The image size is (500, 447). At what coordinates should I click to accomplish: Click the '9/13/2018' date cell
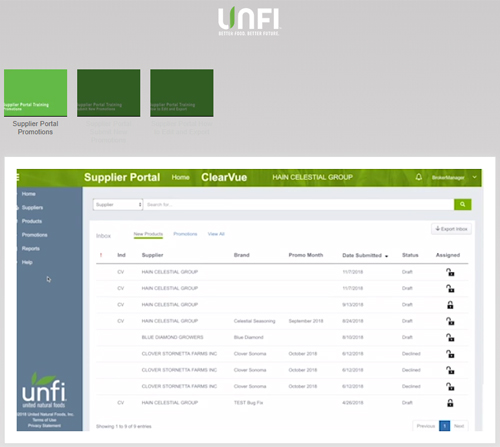(353, 305)
